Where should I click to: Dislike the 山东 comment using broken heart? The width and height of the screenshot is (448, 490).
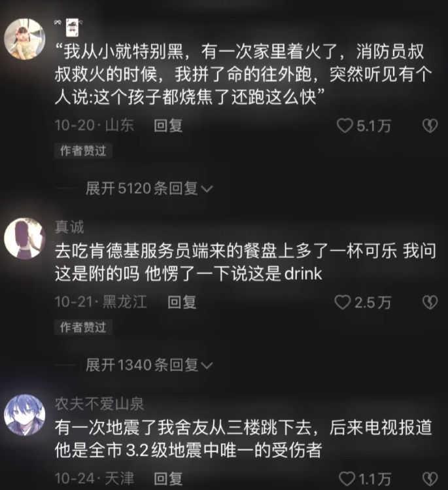tap(430, 126)
